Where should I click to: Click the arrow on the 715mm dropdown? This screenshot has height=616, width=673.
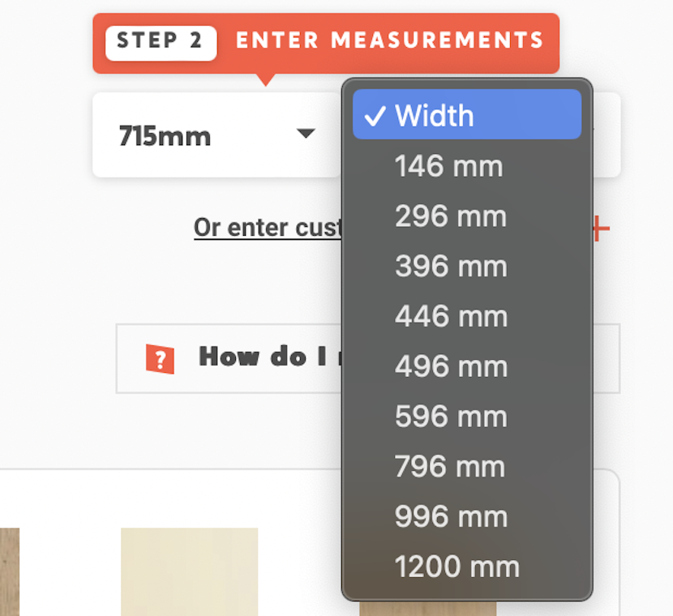305,134
